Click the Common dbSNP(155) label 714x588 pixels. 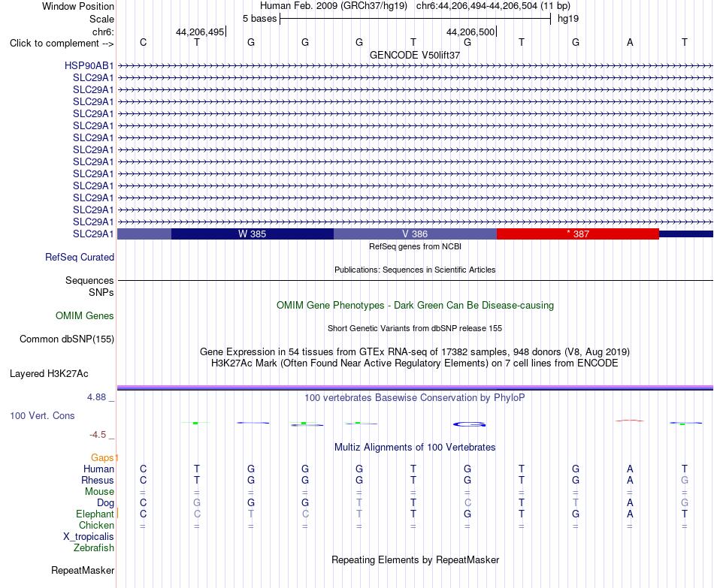click(66, 339)
